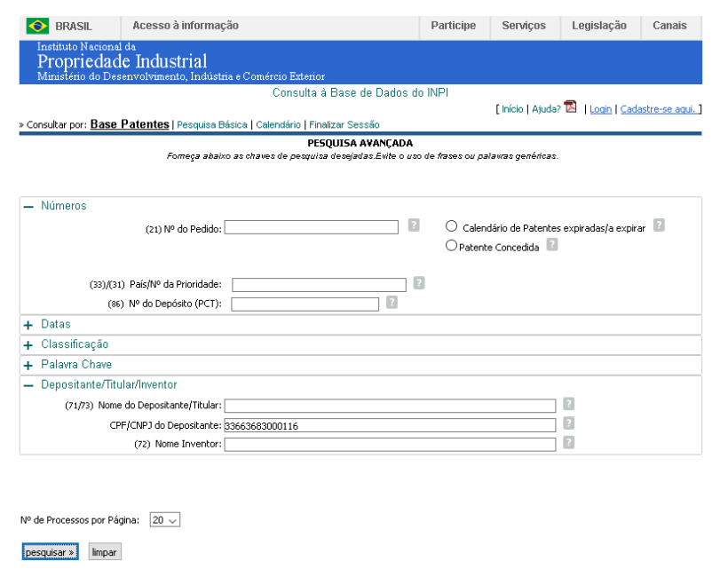Open the PDF help document icon
Screen dimensions: 728x577
[570, 107]
